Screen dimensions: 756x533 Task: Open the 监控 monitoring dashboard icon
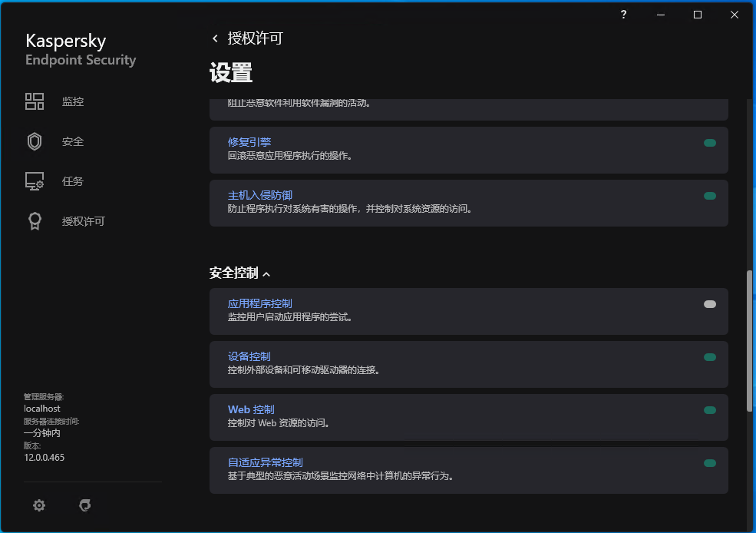point(35,101)
